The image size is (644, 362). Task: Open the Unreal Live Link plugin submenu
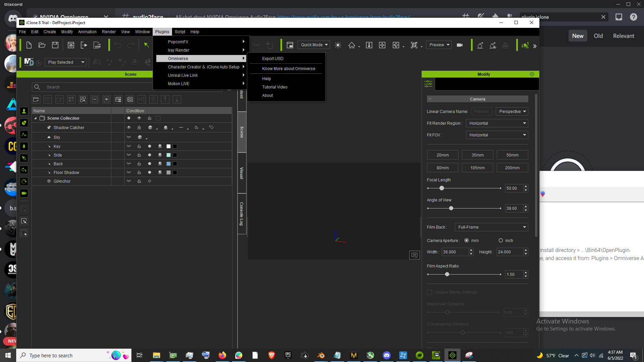[201, 75]
